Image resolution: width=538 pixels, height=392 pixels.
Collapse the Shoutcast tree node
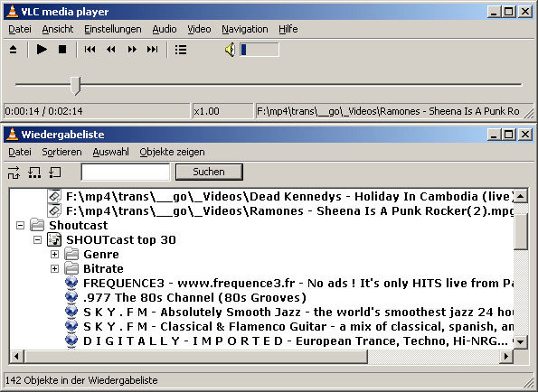tap(20, 226)
